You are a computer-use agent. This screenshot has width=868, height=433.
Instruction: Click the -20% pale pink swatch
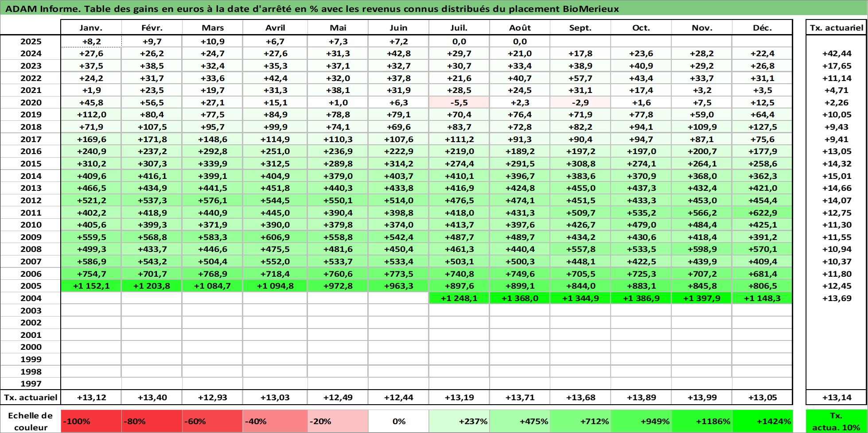tap(338, 421)
